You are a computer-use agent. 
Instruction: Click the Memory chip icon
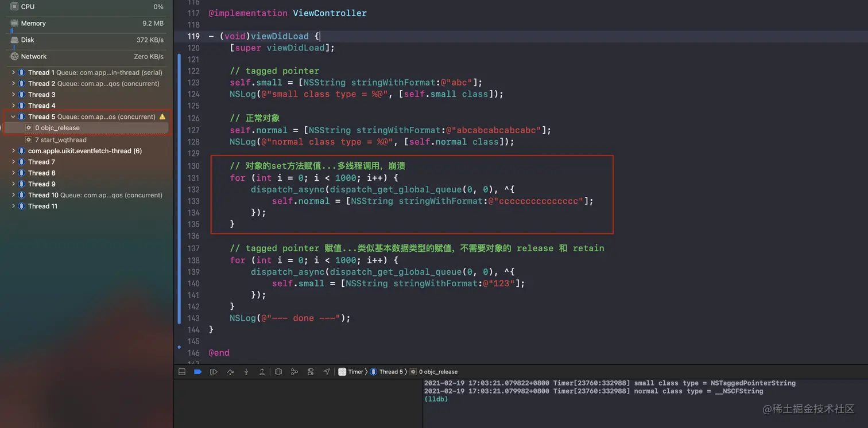tap(15, 24)
